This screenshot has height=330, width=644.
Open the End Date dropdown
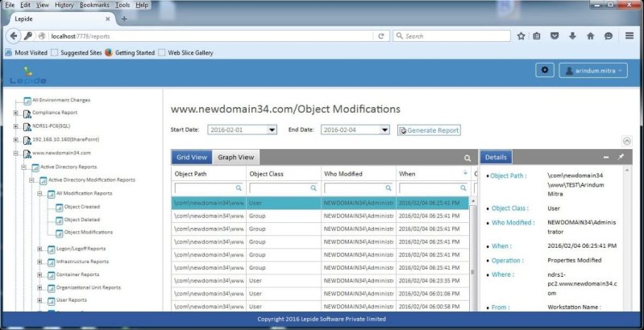tap(384, 130)
